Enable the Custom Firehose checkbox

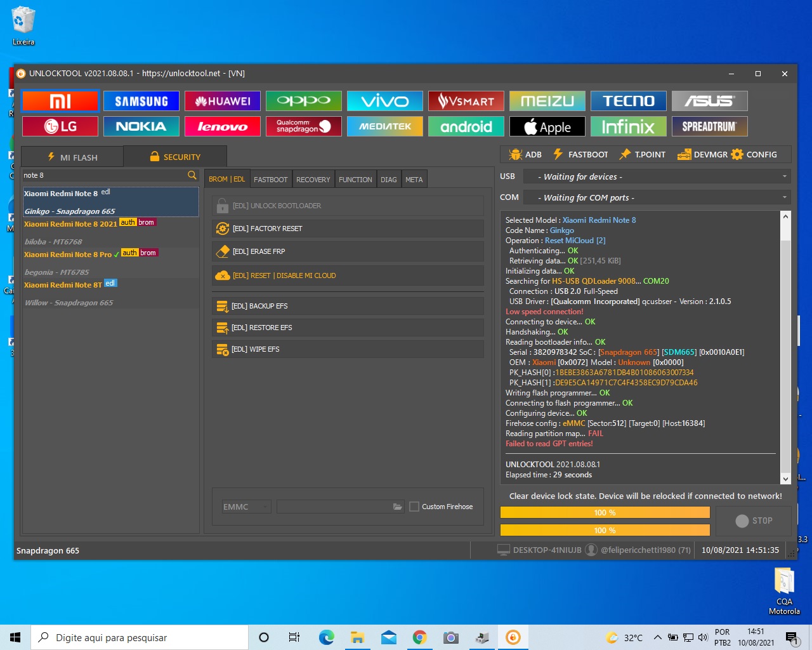click(414, 507)
